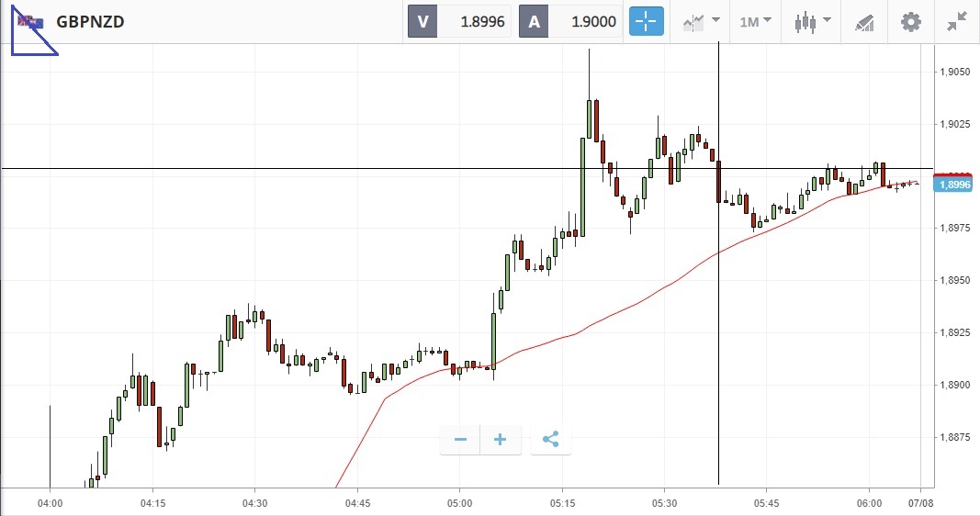Viewport: 980px width, 516px height.
Task: Toggle the crosshair cursor tool
Action: [x=646, y=22]
